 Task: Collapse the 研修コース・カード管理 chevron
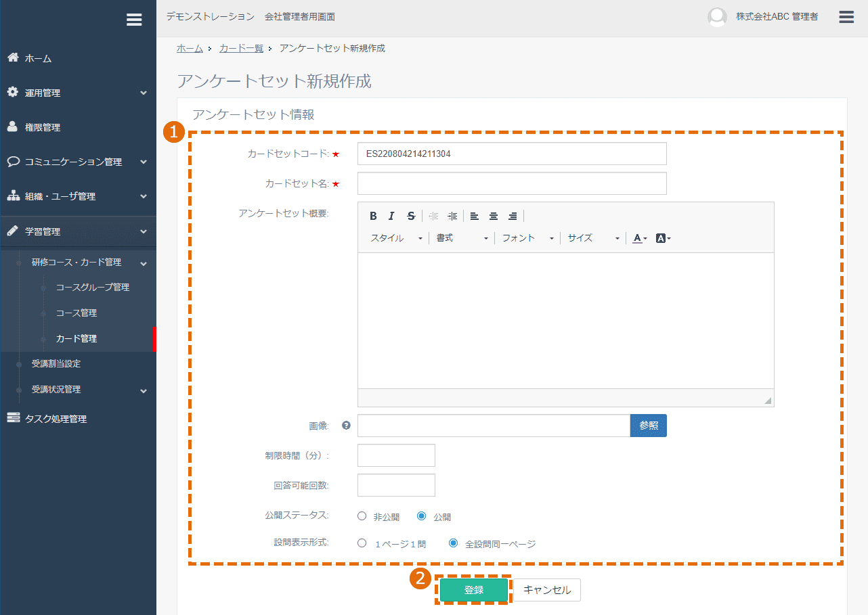pos(144,263)
